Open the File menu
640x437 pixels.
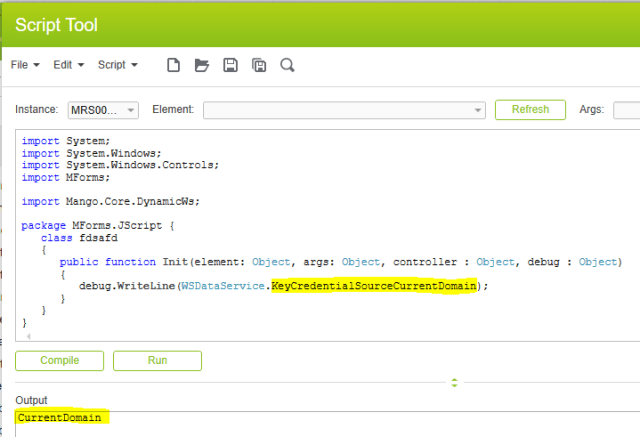pyautogui.click(x=24, y=65)
